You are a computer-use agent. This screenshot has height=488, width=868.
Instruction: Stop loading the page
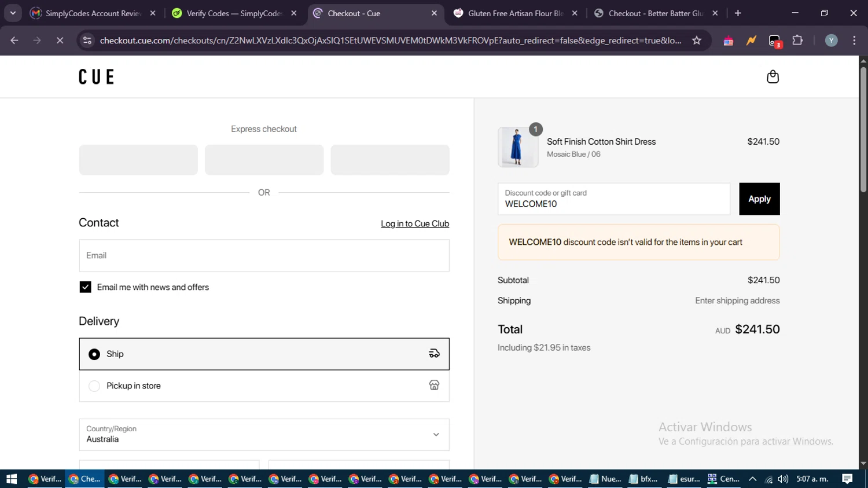pyautogui.click(x=60, y=41)
